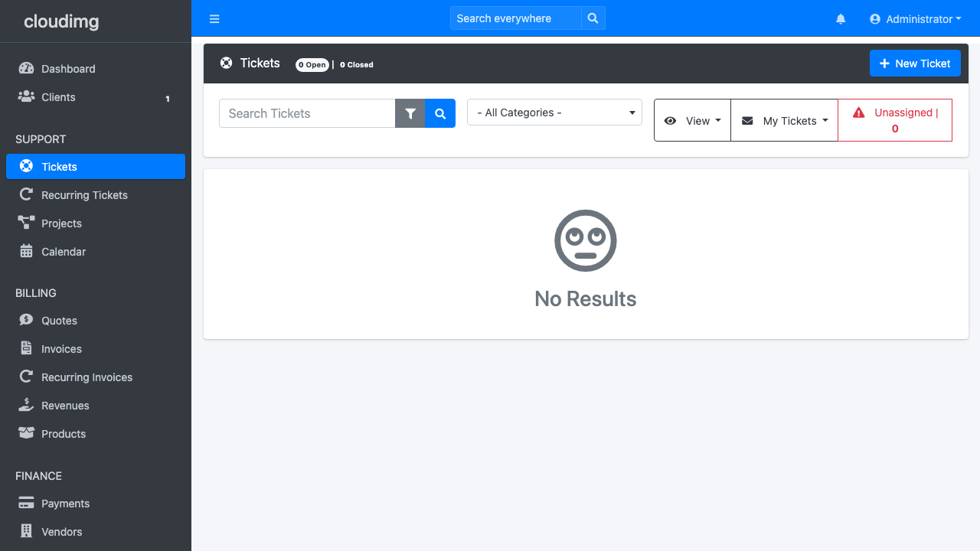Open Recurring Tickets from sidebar
Viewport: 980px width, 551px height.
(x=96, y=194)
